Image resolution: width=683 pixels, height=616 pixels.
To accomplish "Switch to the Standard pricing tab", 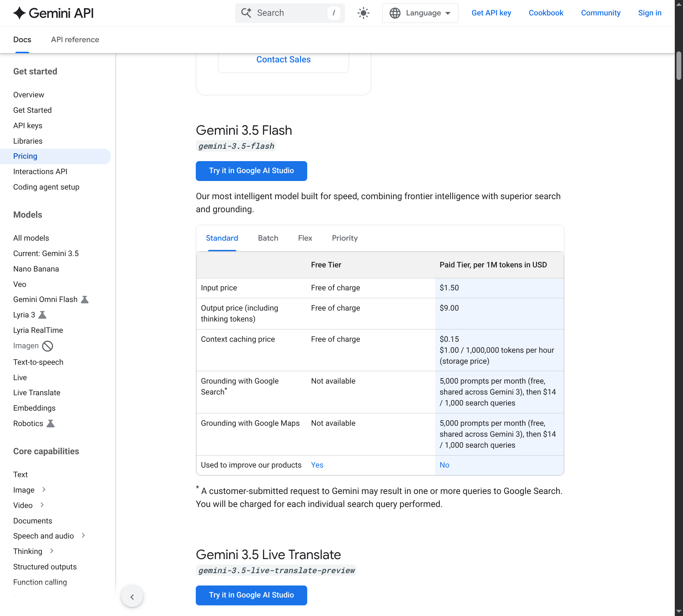I will point(222,238).
